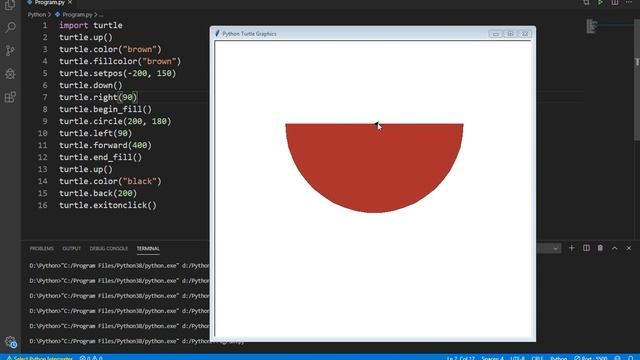
Task: Click 'turtle.fillcolor("brown")' on line 4
Action: coord(120,61)
